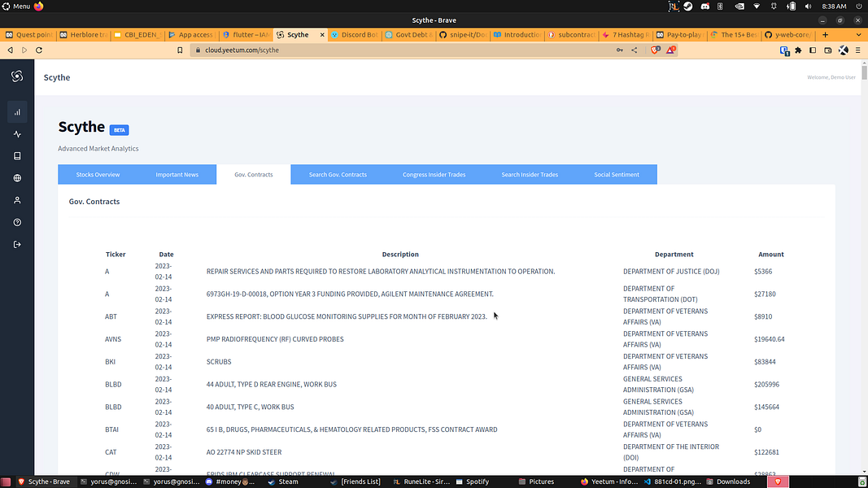The width and height of the screenshot is (868, 488).
Task: Click inside the browser address bar
Action: coord(366,50)
